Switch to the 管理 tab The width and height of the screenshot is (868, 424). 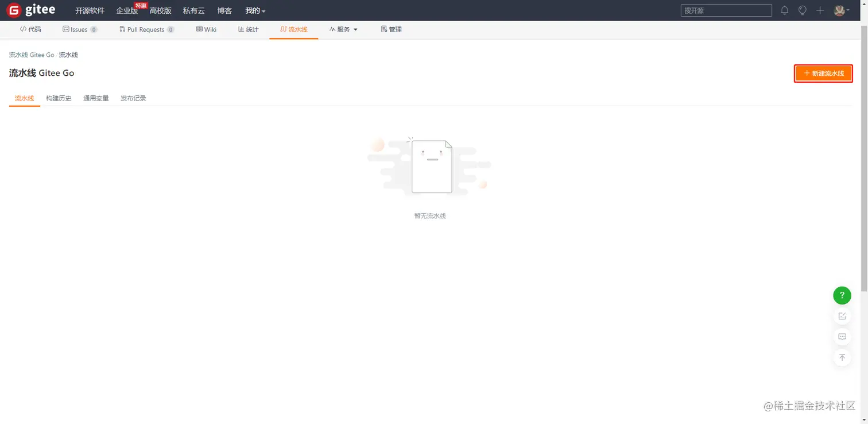click(391, 29)
